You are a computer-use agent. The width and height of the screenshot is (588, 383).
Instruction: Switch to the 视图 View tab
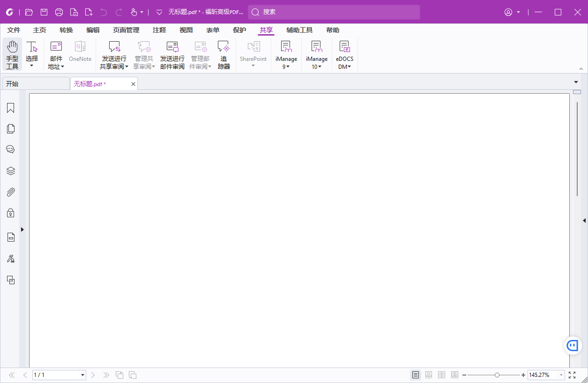click(x=186, y=30)
